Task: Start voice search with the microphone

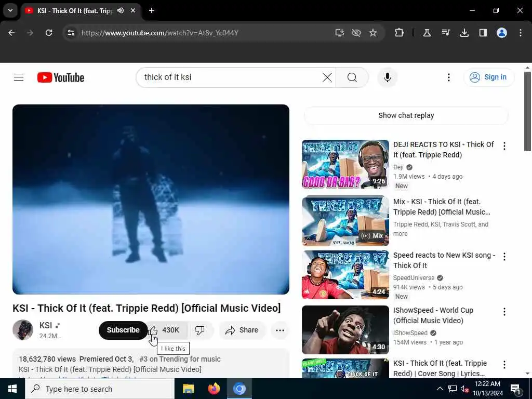Action: 387,77
